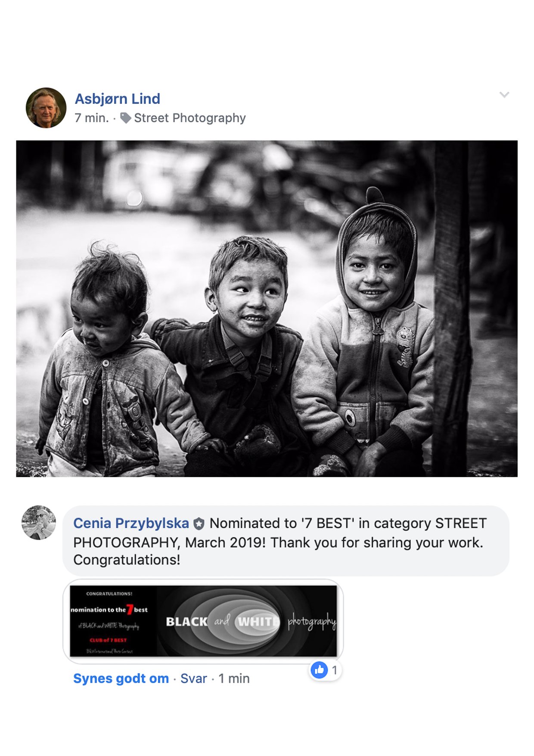Click the CLUB of 7 BEST red text
The height and width of the screenshot is (756, 534).
(x=108, y=640)
